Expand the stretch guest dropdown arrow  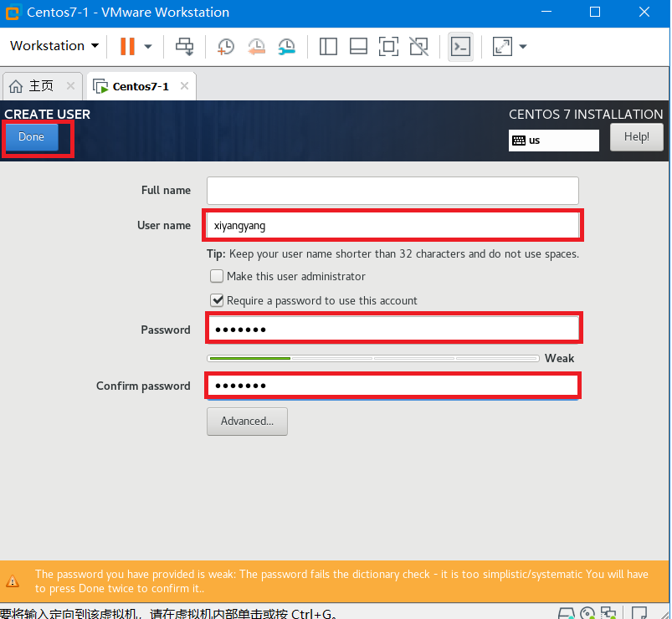point(523,46)
